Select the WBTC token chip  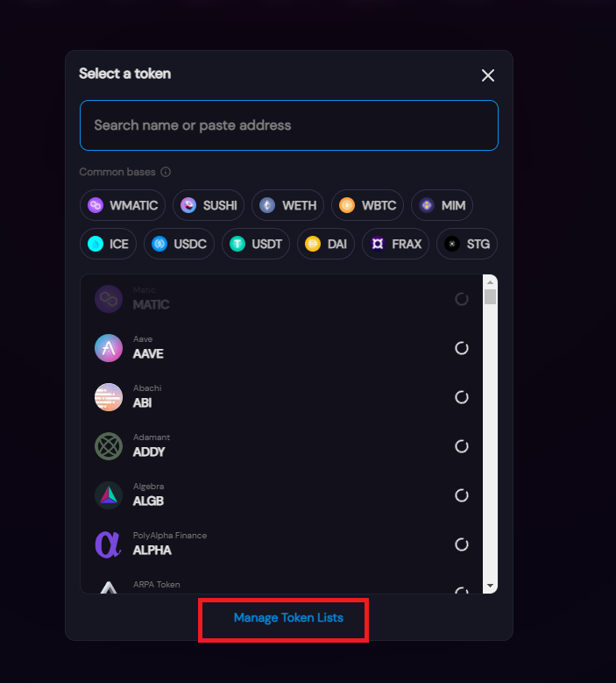click(x=367, y=205)
